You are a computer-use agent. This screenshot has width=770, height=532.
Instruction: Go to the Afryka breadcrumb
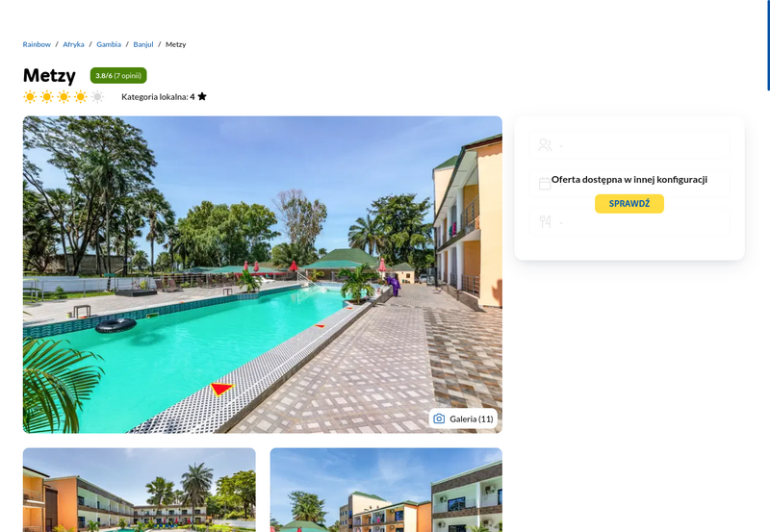tap(73, 44)
